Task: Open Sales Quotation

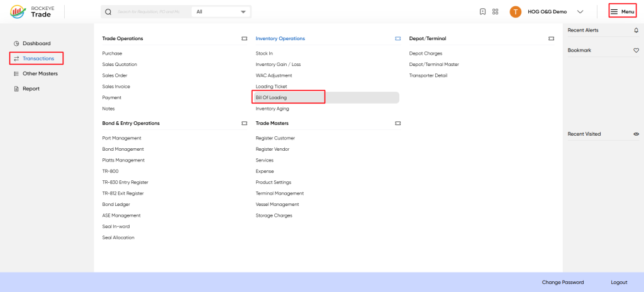Action: point(119,65)
